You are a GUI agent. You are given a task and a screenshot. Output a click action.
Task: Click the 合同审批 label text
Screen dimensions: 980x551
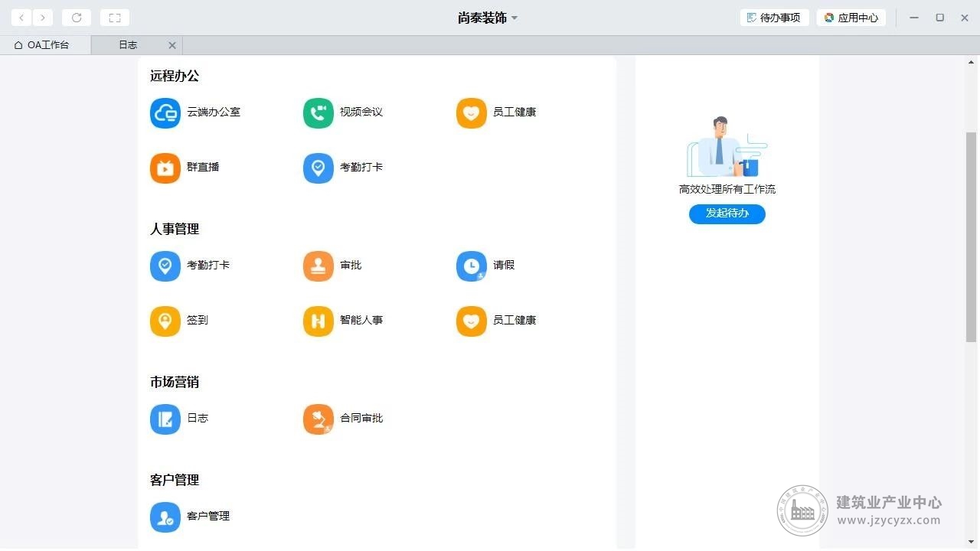click(361, 418)
